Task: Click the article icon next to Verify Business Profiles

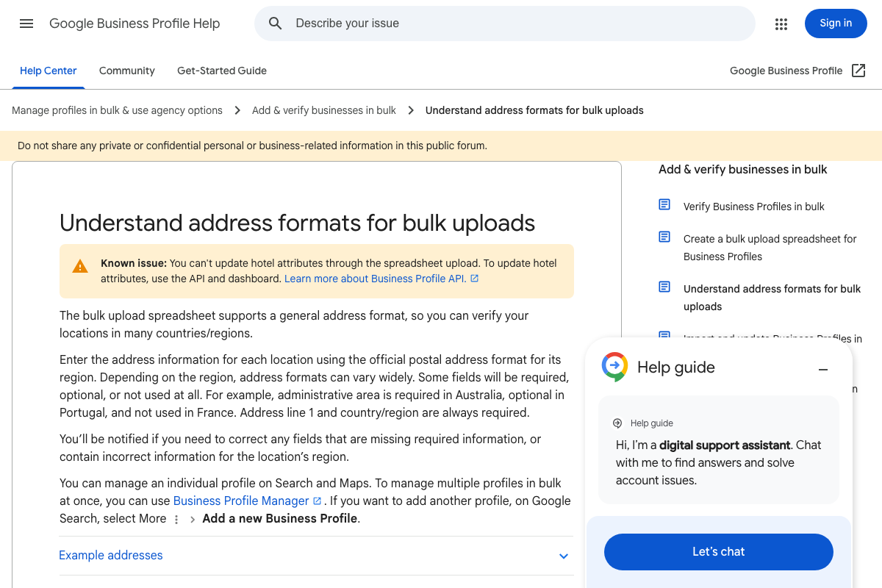Action: pos(664,204)
